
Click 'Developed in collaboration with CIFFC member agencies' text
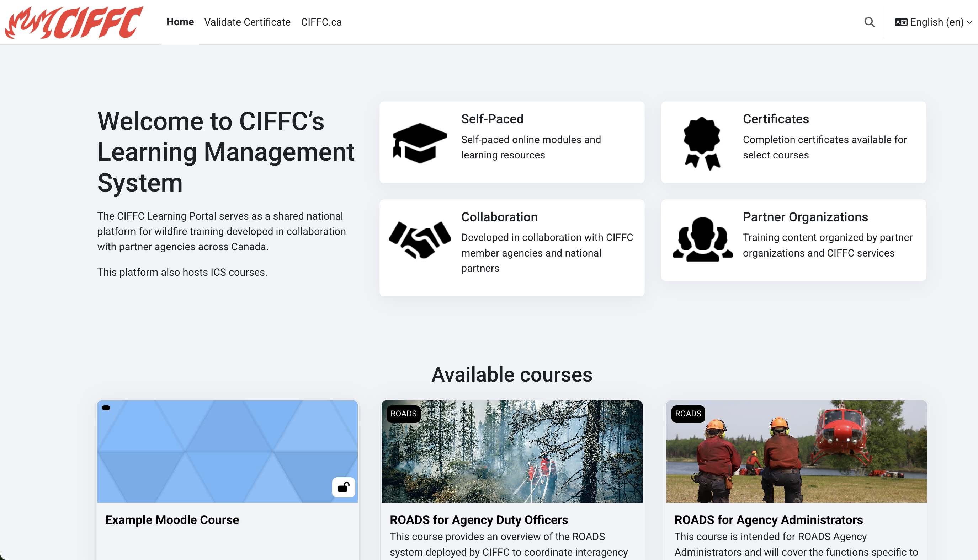click(547, 253)
